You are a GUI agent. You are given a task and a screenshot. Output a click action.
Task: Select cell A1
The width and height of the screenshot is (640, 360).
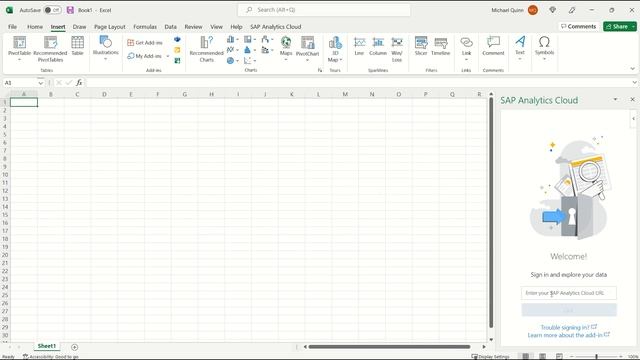[24, 102]
